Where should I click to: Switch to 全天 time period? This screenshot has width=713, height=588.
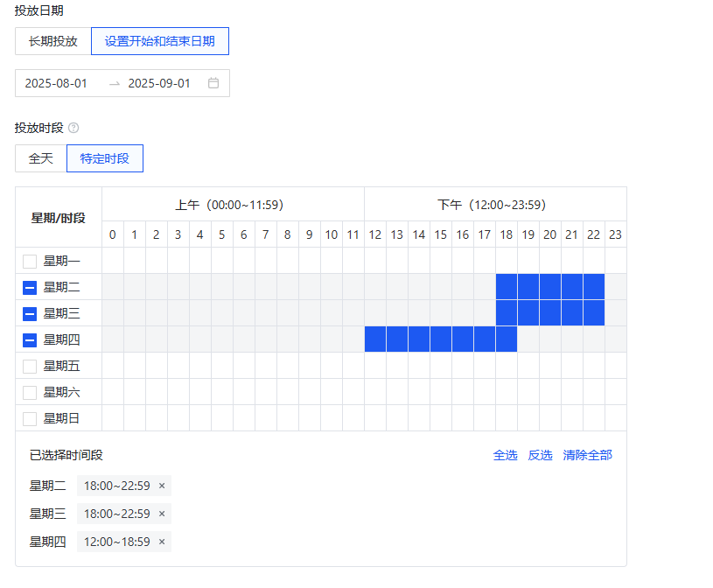coord(41,158)
